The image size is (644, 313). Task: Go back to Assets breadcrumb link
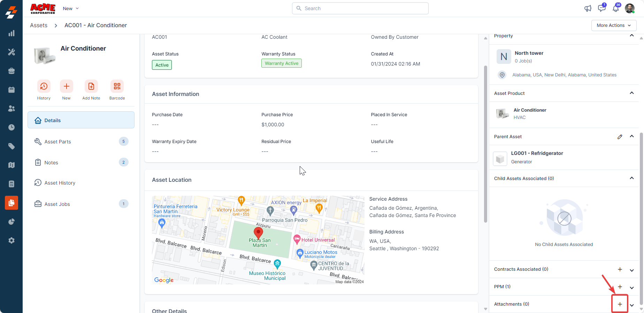click(x=39, y=25)
